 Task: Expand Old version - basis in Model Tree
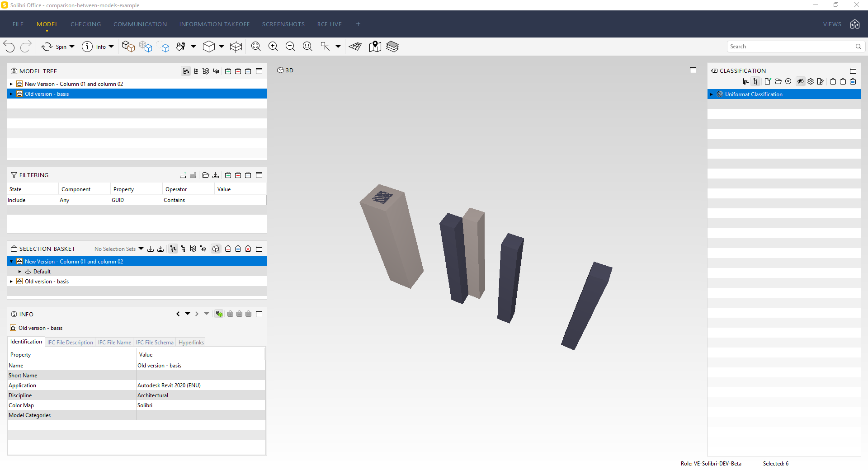point(11,94)
